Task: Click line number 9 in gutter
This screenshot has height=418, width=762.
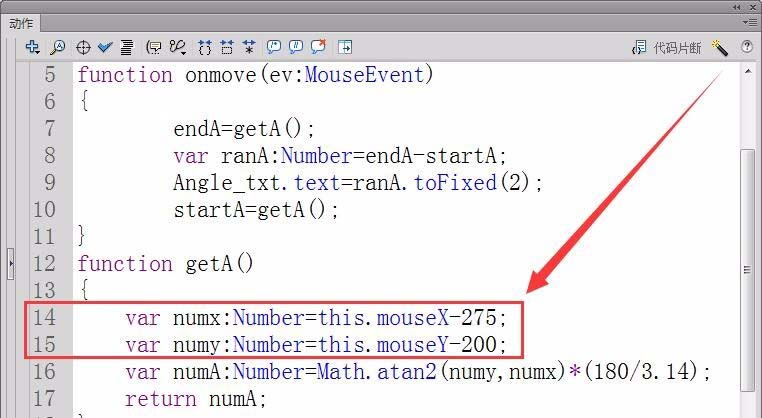Action: point(51,183)
